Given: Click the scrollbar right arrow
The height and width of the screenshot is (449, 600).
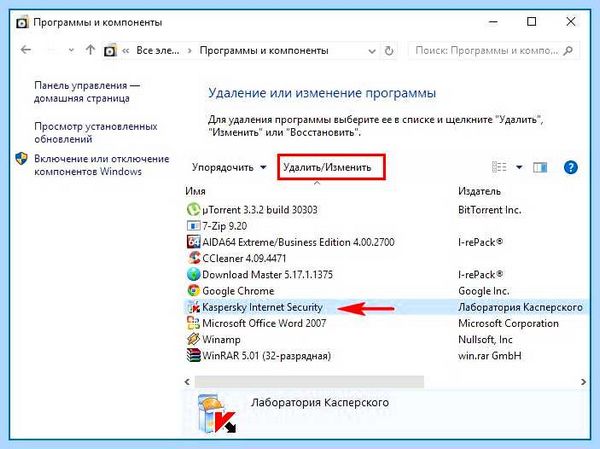Looking at the screenshot, I should [x=583, y=382].
